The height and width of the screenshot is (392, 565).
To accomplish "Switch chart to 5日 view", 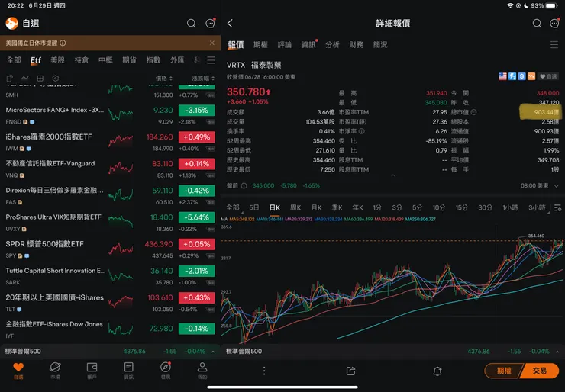I will tap(254, 207).
